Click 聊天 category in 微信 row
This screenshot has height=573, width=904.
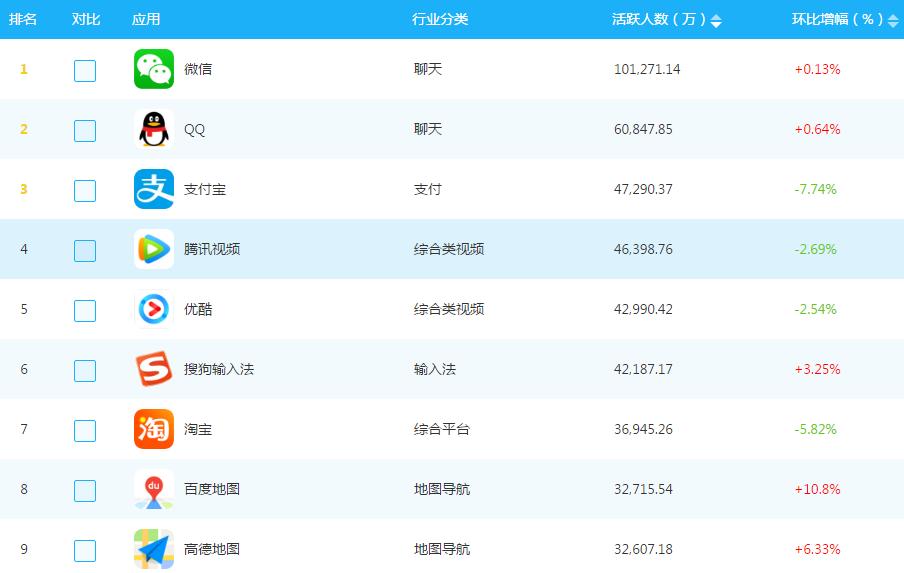pos(428,69)
